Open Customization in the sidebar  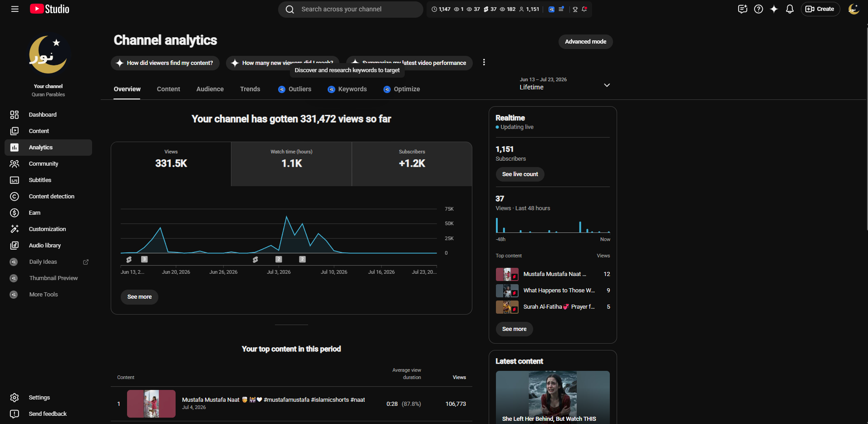[x=48, y=229]
